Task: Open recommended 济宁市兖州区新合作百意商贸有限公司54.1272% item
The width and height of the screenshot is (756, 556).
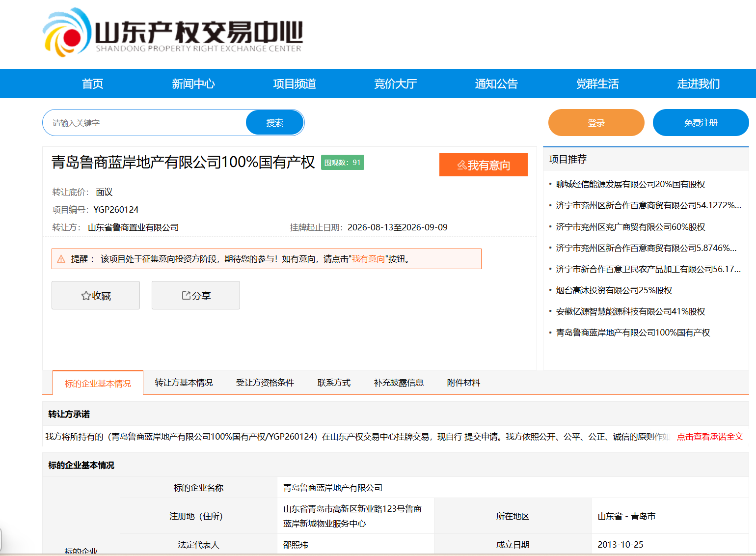Action: [648, 205]
